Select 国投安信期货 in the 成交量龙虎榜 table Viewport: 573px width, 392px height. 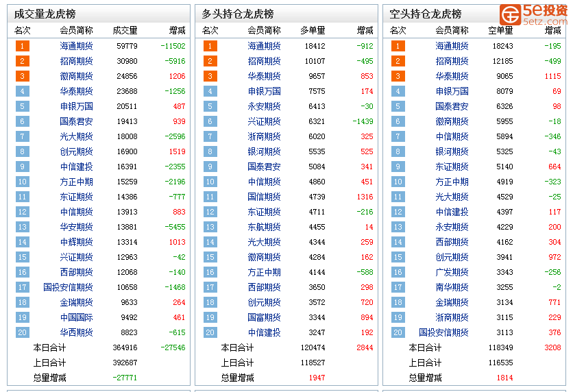pos(68,287)
